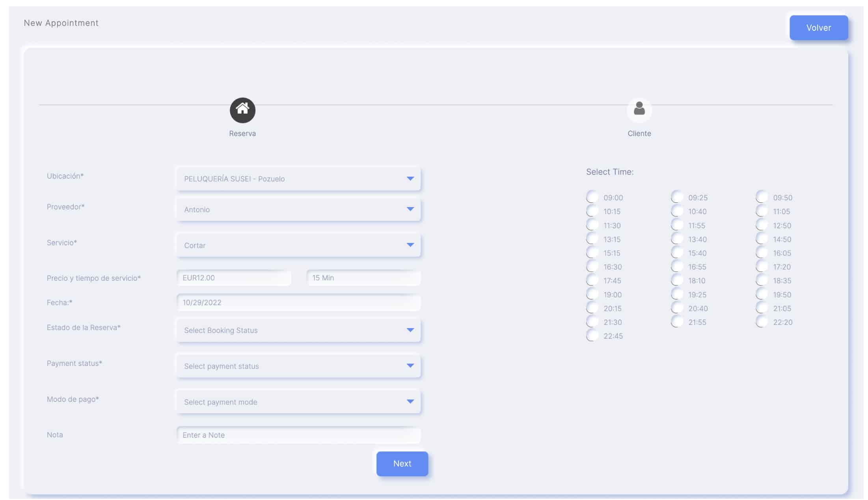
Task: Expand the Select Booking Status dropdown
Action: [x=298, y=330]
